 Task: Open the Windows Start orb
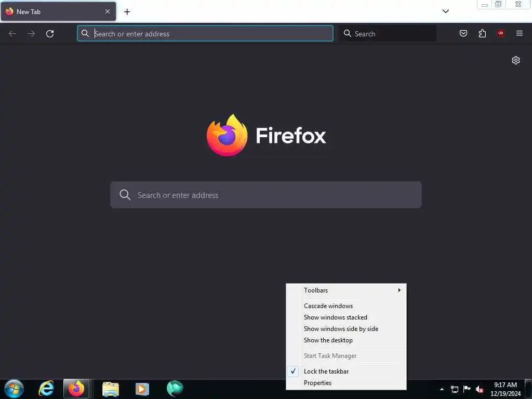pos(14,389)
